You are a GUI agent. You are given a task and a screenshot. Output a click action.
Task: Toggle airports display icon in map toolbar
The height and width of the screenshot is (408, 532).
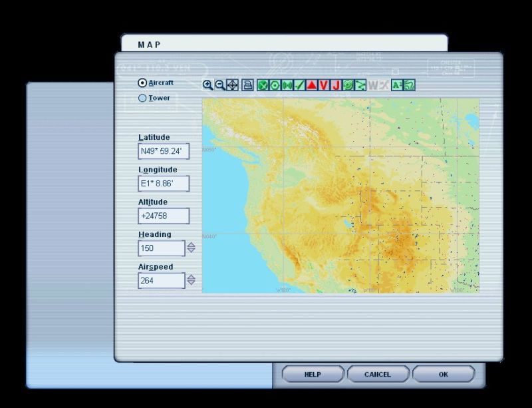pyautogui.click(x=263, y=85)
